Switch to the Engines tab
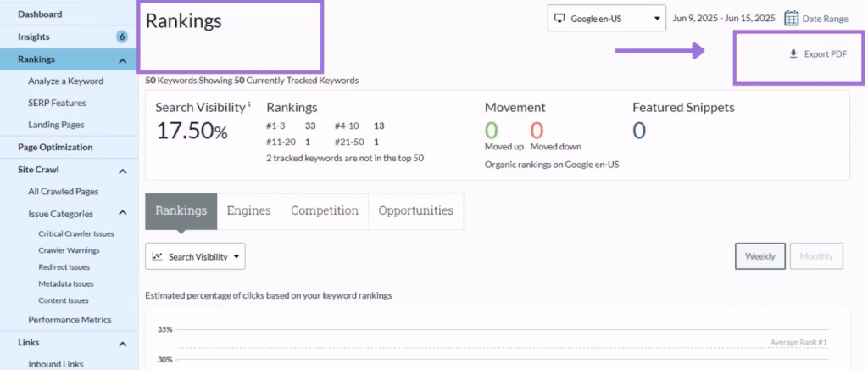 click(x=248, y=210)
